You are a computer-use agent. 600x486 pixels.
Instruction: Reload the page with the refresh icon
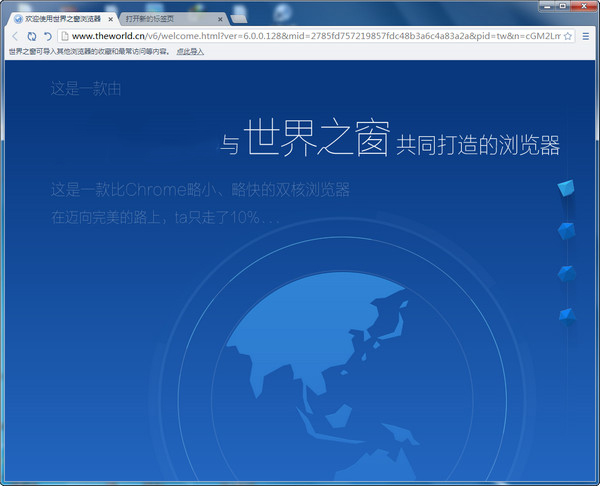[32, 36]
